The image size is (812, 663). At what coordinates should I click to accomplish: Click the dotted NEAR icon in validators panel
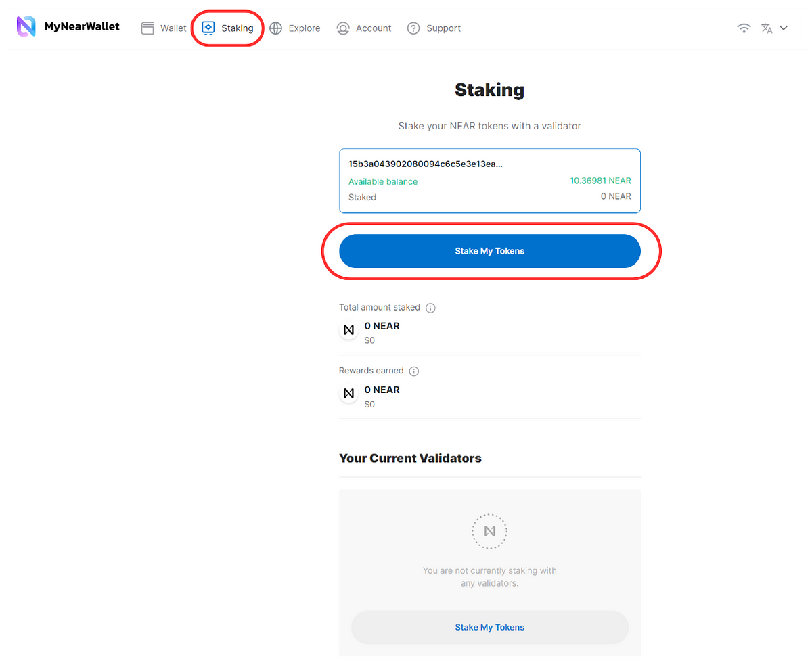tap(489, 531)
